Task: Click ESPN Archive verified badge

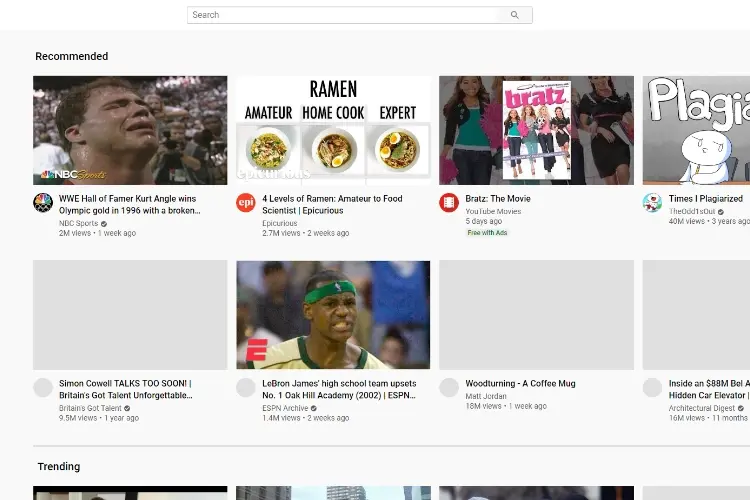Action: pyautogui.click(x=314, y=408)
